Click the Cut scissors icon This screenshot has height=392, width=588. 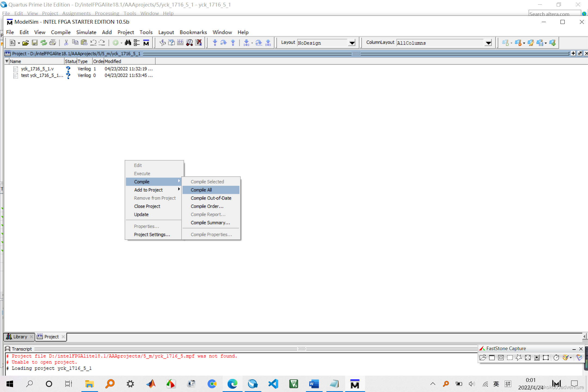click(x=66, y=43)
